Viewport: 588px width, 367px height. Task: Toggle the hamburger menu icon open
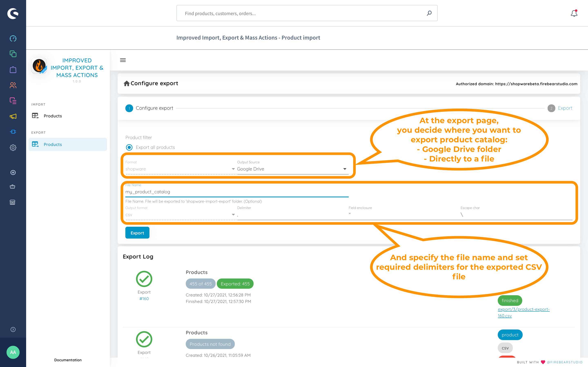pyautogui.click(x=123, y=59)
